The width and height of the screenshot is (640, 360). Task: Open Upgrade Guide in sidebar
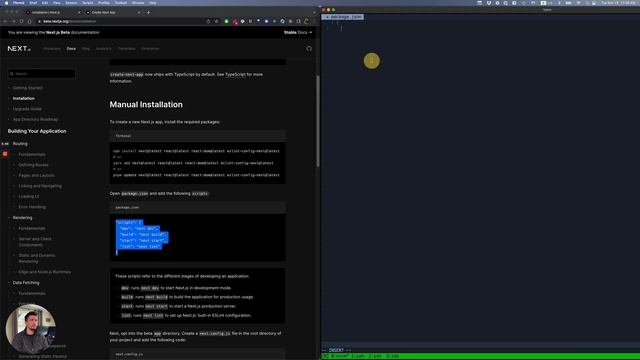pos(27,109)
